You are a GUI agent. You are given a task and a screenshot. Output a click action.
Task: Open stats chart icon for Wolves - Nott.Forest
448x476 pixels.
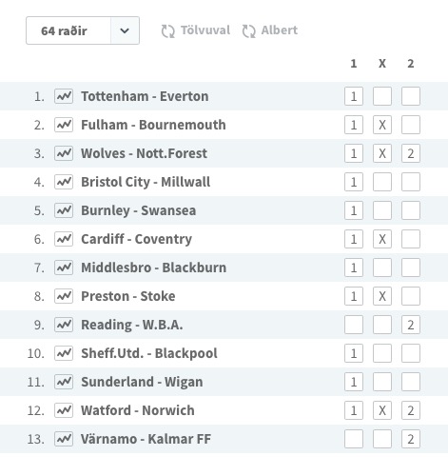pyautogui.click(x=64, y=153)
